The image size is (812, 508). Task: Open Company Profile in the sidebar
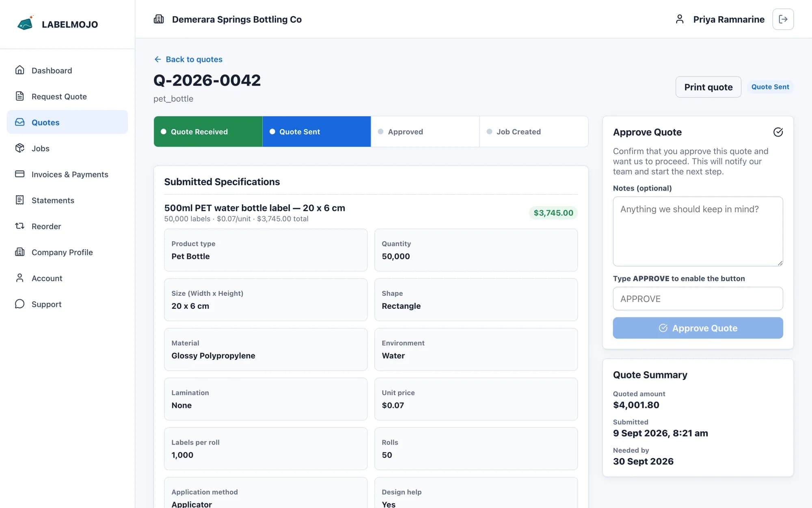tap(67, 252)
